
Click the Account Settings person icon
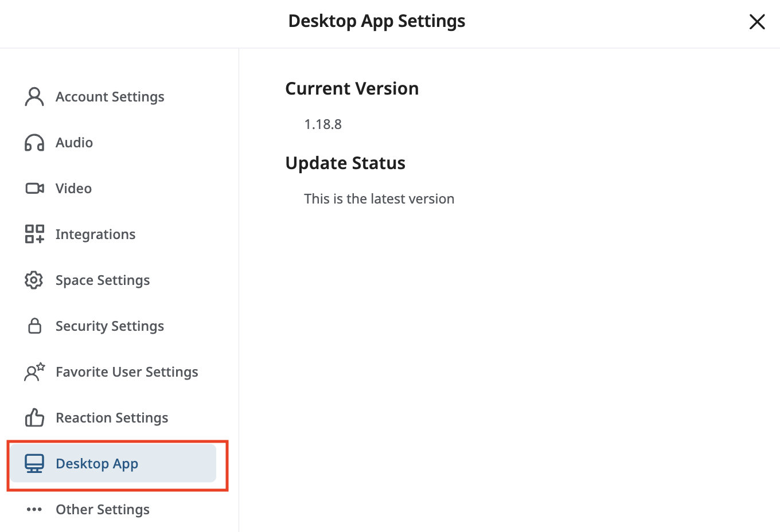34,96
